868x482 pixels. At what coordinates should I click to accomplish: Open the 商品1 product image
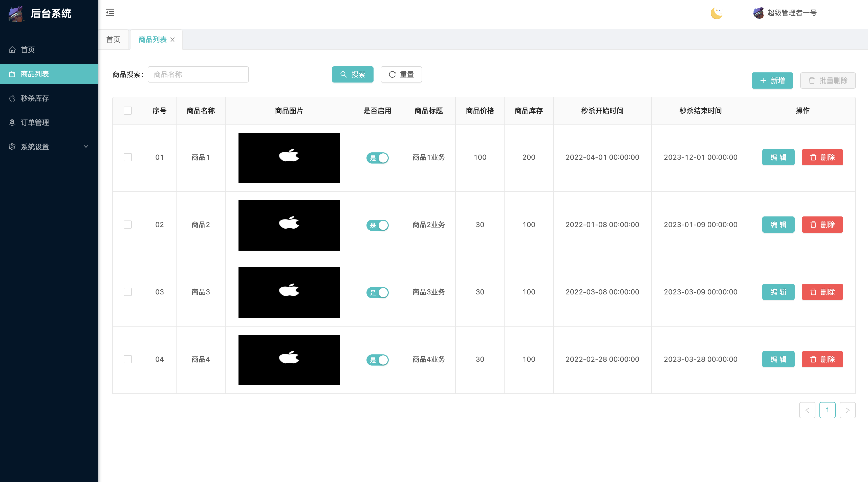(x=289, y=158)
